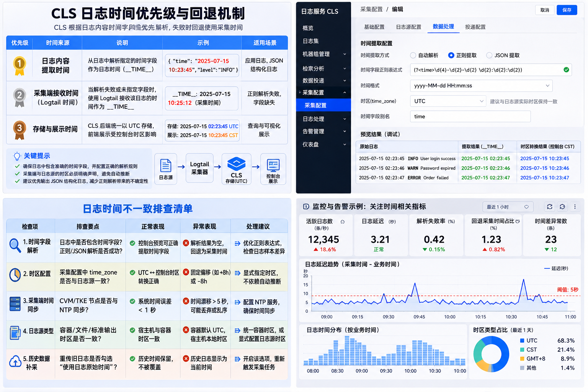Click the small icon beside 回退采集时间占比
The height and width of the screenshot is (392, 588).
(518, 221)
